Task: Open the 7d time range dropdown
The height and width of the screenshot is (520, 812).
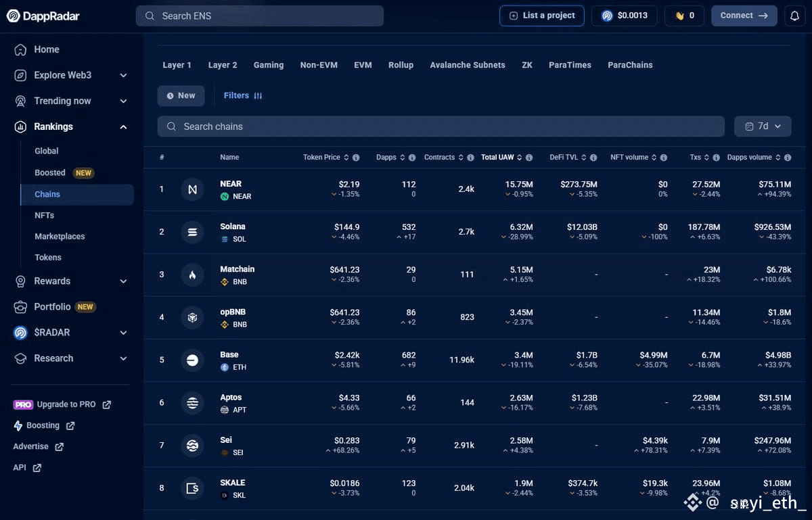Action: tap(763, 126)
